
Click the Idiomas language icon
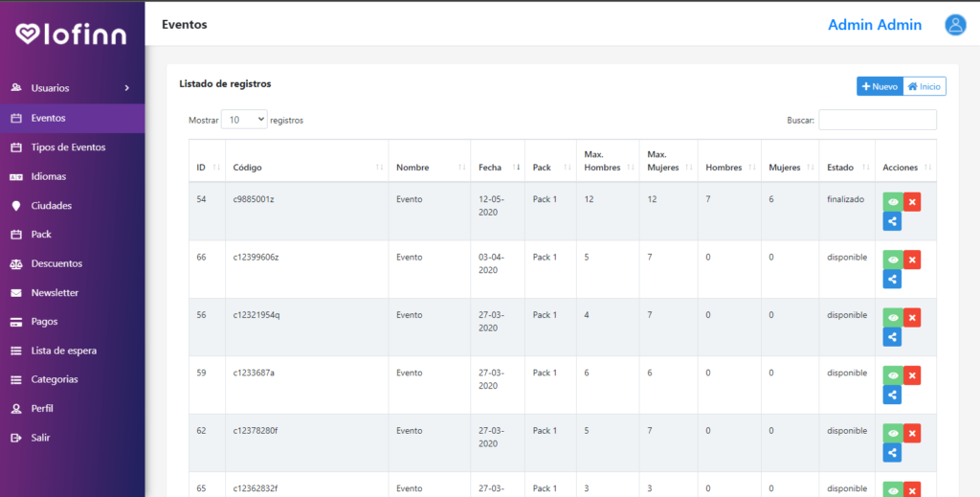pos(16,177)
